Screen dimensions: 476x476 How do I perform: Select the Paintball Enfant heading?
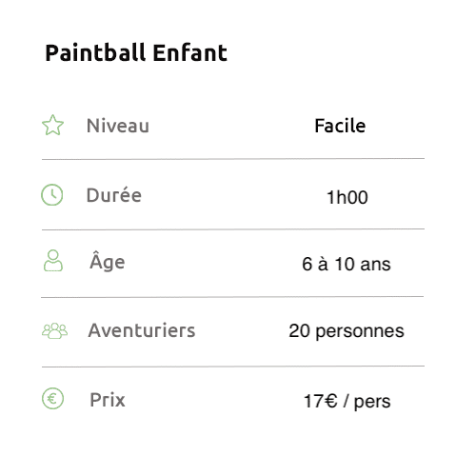click(136, 52)
